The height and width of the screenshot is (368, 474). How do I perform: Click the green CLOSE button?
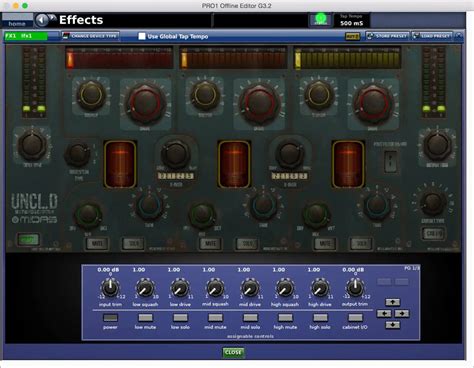(x=233, y=353)
